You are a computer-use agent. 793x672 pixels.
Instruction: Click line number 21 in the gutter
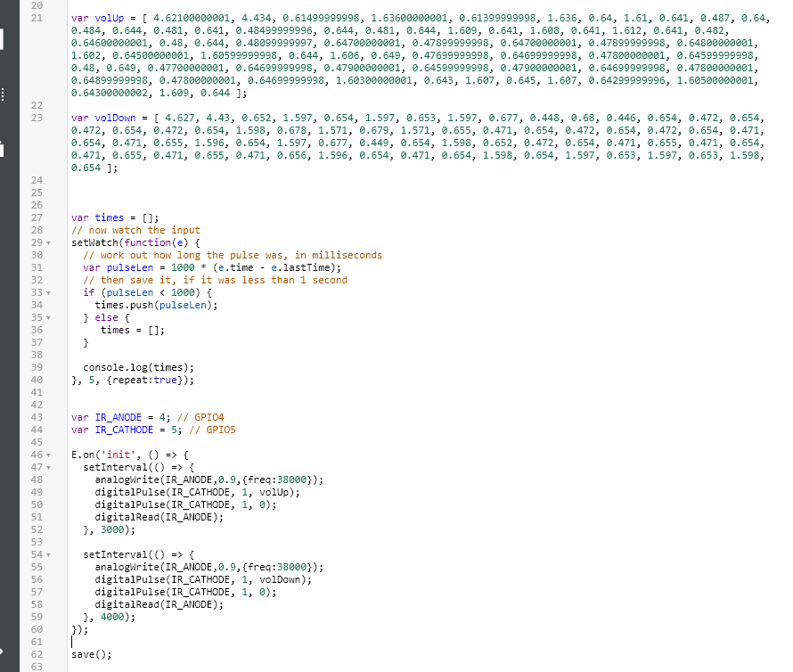37,18
